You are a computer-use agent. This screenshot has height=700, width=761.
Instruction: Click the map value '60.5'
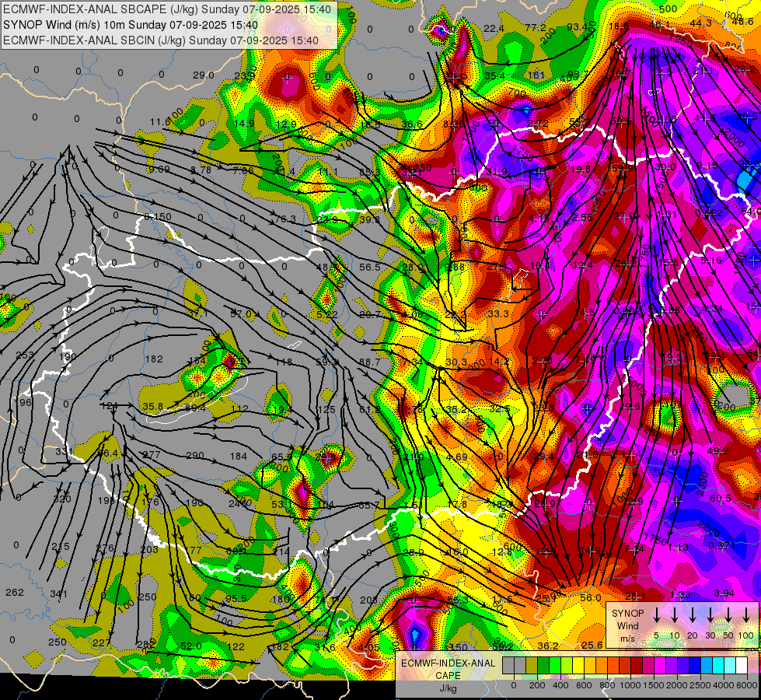point(721,498)
